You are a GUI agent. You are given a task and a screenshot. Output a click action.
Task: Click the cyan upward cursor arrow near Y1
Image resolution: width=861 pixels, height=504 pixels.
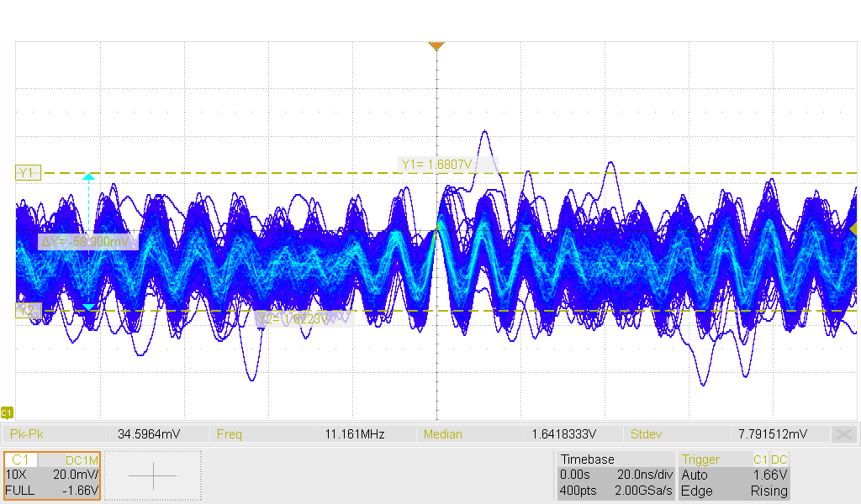point(88,177)
